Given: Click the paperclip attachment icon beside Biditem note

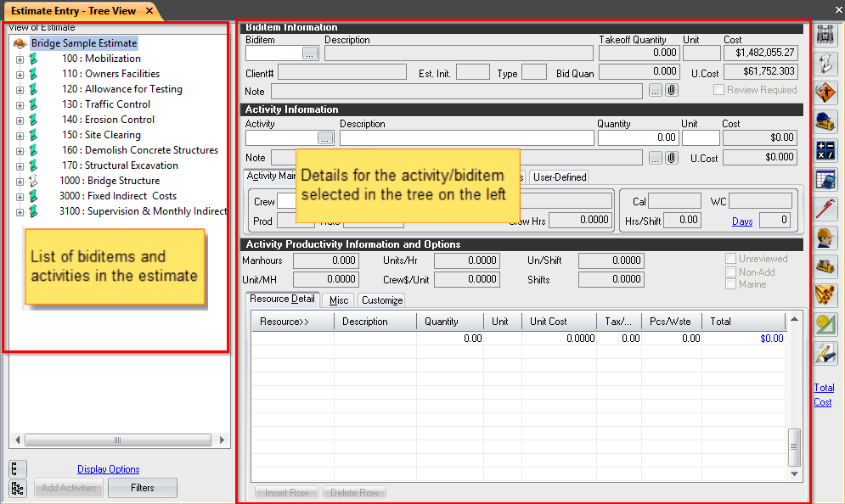Looking at the screenshot, I should [671, 91].
